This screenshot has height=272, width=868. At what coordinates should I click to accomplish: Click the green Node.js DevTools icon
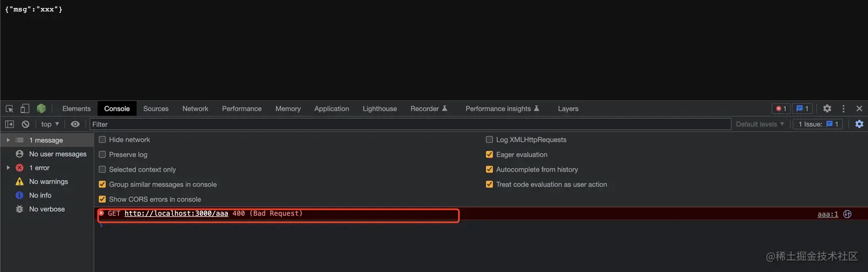click(x=41, y=108)
